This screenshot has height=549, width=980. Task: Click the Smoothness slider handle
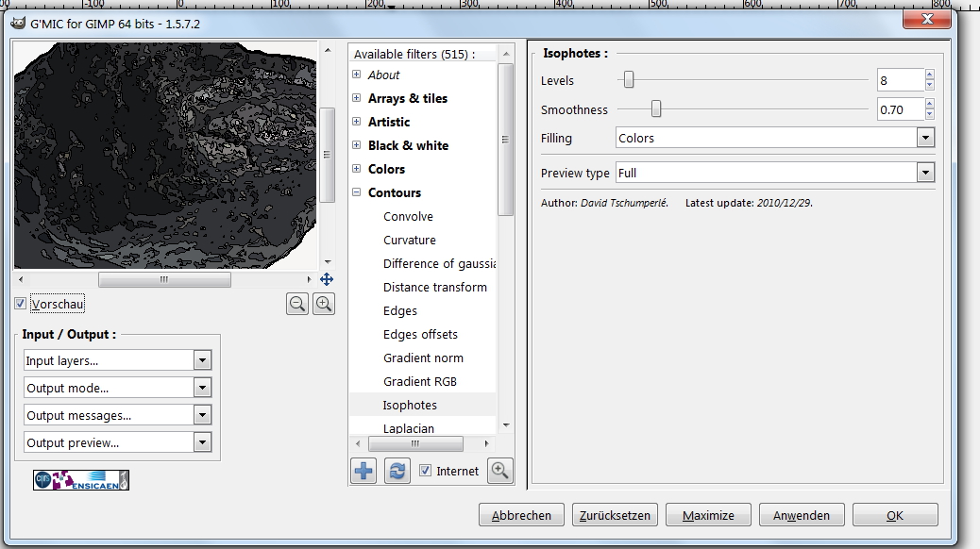tap(655, 109)
